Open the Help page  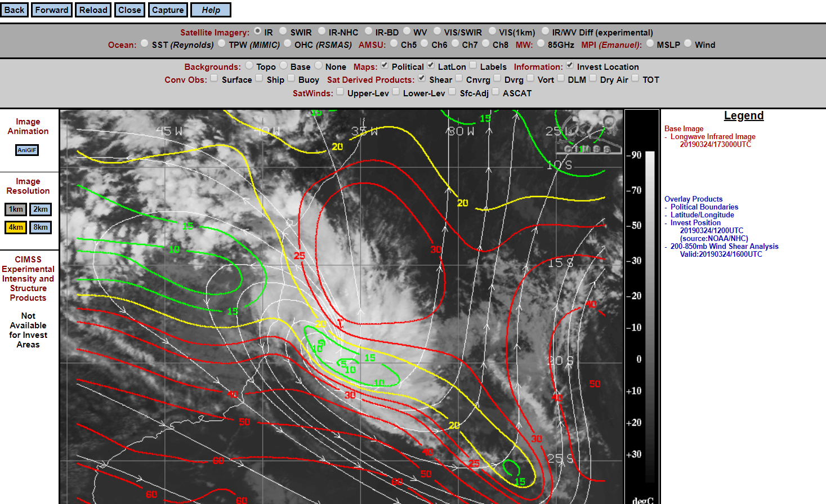(211, 10)
